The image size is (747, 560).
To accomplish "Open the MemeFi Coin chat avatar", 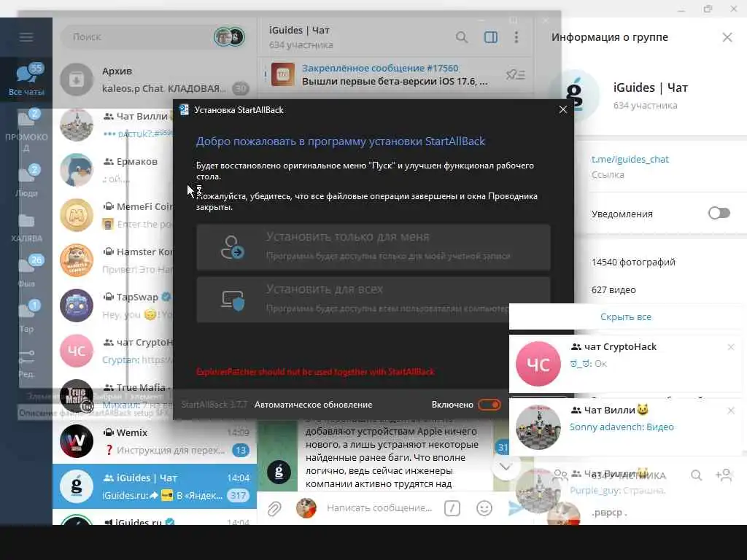I will pos(76,215).
